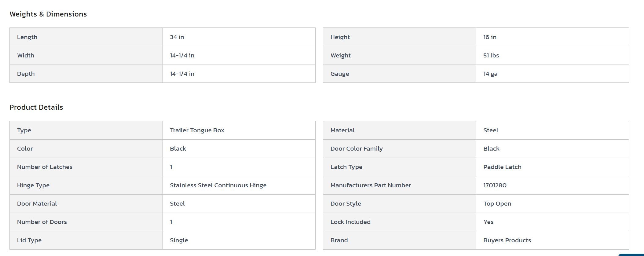Click the Depth row's 14-1/4 in value
The image size is (644, 256).
[182, 74]
